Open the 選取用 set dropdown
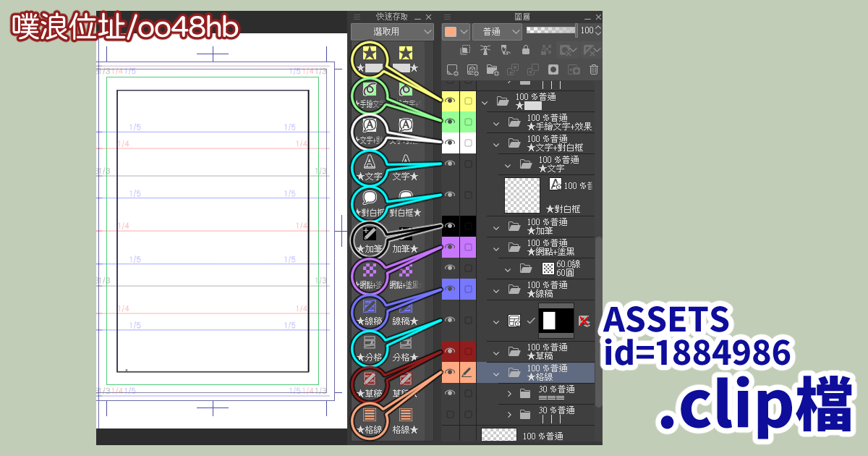The height and width of the screenshot is (456, 868). click(392, 32)
